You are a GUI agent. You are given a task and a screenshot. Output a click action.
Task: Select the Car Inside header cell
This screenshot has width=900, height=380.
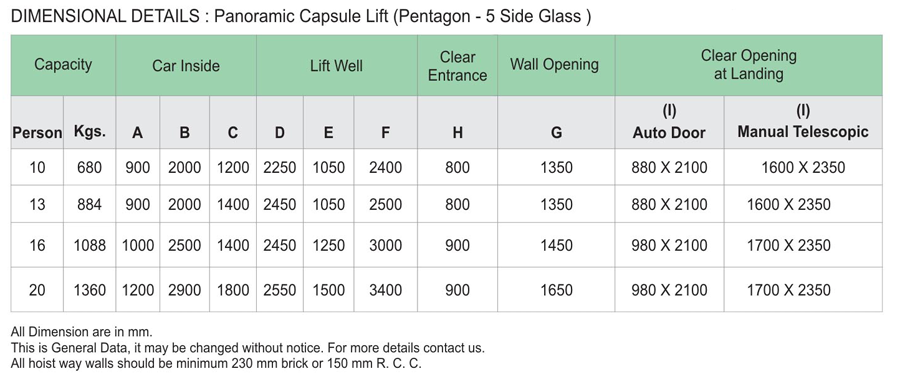pos(186,65)
